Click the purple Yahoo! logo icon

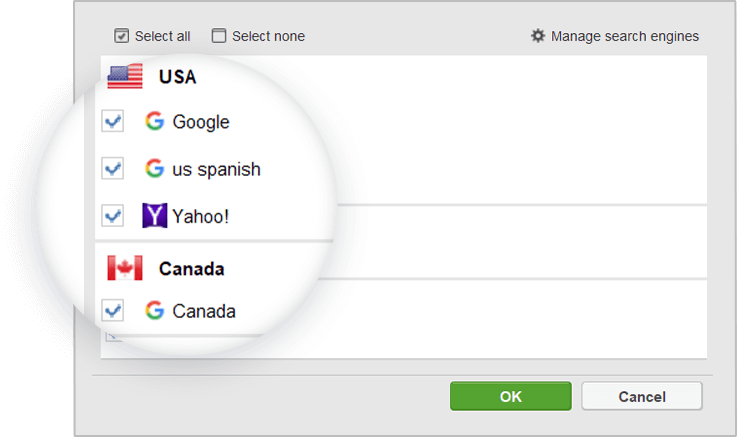pos(155,216)
